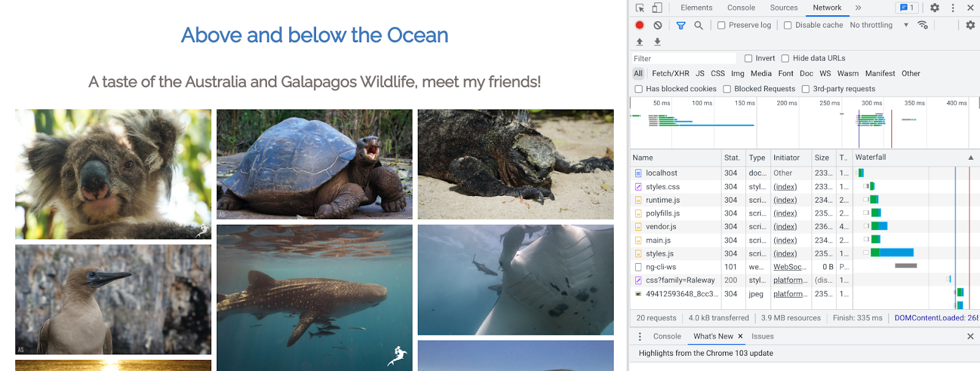This screenshot has height=371, width=980.
Task: Toggle the network filter funnel icon
Action: pyautogui.click(x=680, y=25)
